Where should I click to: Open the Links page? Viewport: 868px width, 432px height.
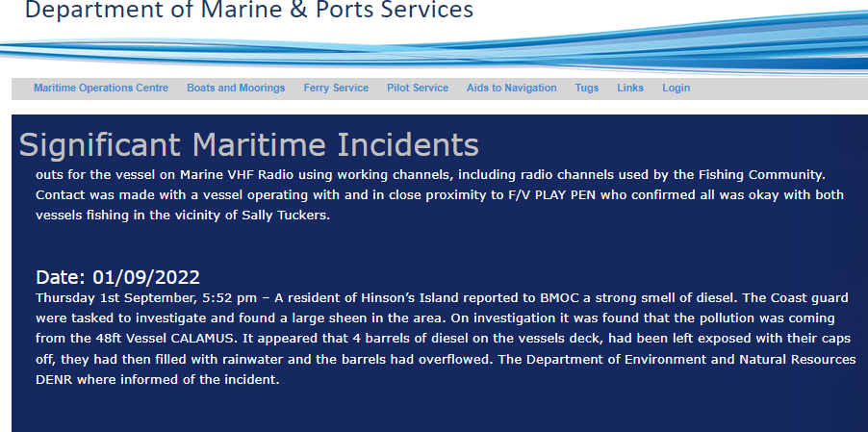pyautogui.click(x=630, y=88)
